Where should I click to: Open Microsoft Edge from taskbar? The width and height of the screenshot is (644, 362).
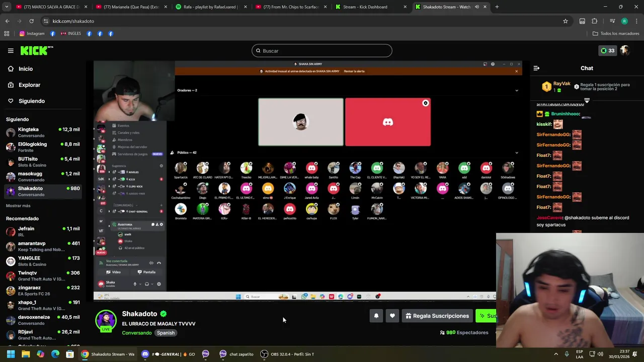click(x=55, y=354)
